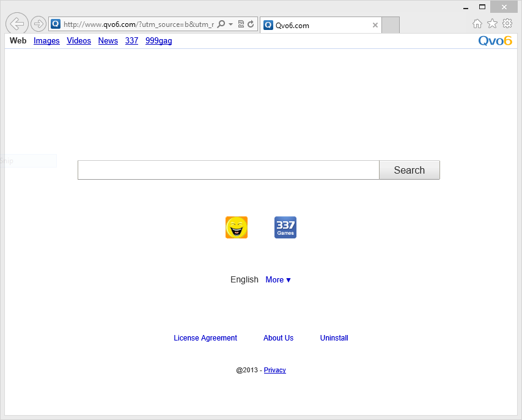This screenshot has width=522, height=420.
Task: Go forward with the browser Forward arrow
Action: pos(39,24)
